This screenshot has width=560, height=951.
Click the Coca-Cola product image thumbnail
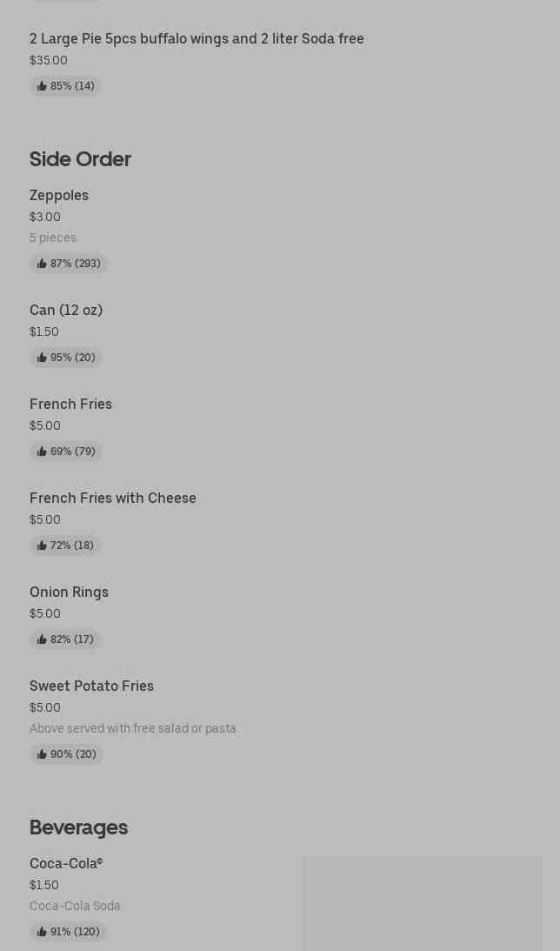pos(422,903)
